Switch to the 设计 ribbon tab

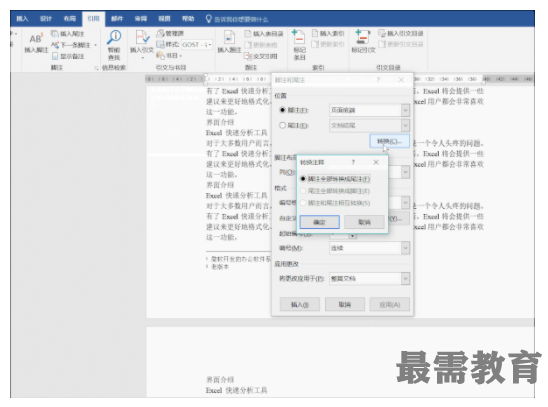45,19
